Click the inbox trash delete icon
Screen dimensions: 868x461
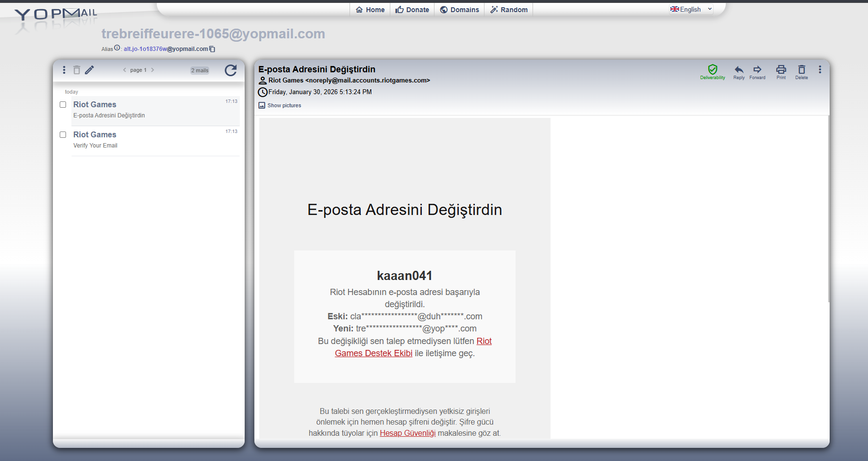(77, 70)
